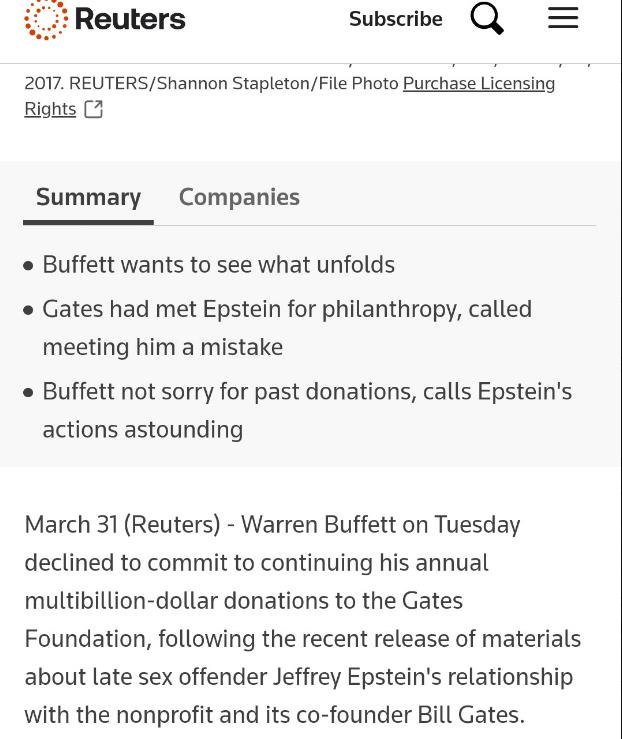Click the 'Epstein's actions astounding' summary point
This screenshot has width=622, height=739.
(x=142, y=429)
